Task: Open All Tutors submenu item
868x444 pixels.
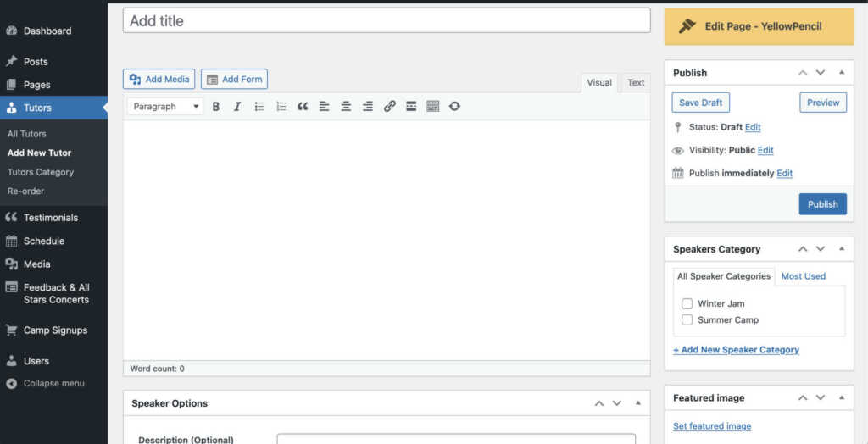Action: (x=27, y=134)
